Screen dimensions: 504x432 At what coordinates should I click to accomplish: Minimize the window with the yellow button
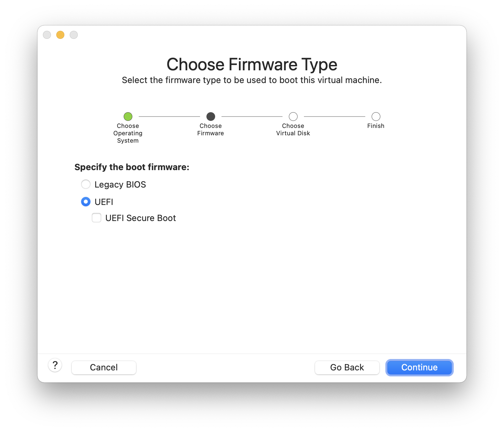(x=60, y=35)
